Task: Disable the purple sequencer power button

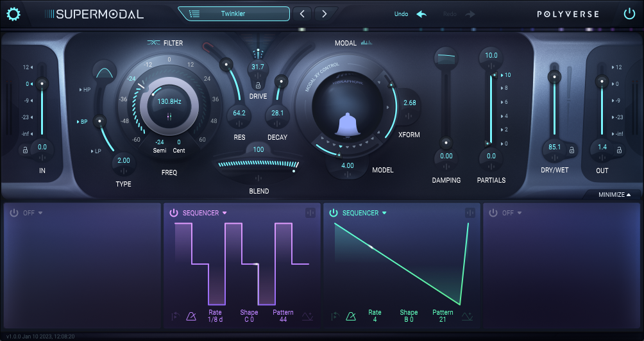Action: pos(174,213)
